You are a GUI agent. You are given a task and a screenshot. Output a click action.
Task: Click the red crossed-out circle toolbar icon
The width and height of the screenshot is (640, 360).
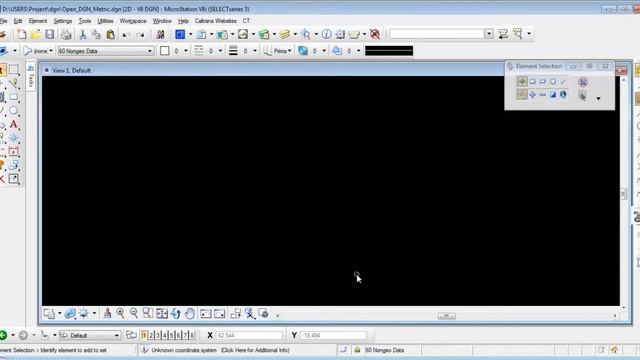(x=375, y=34)
